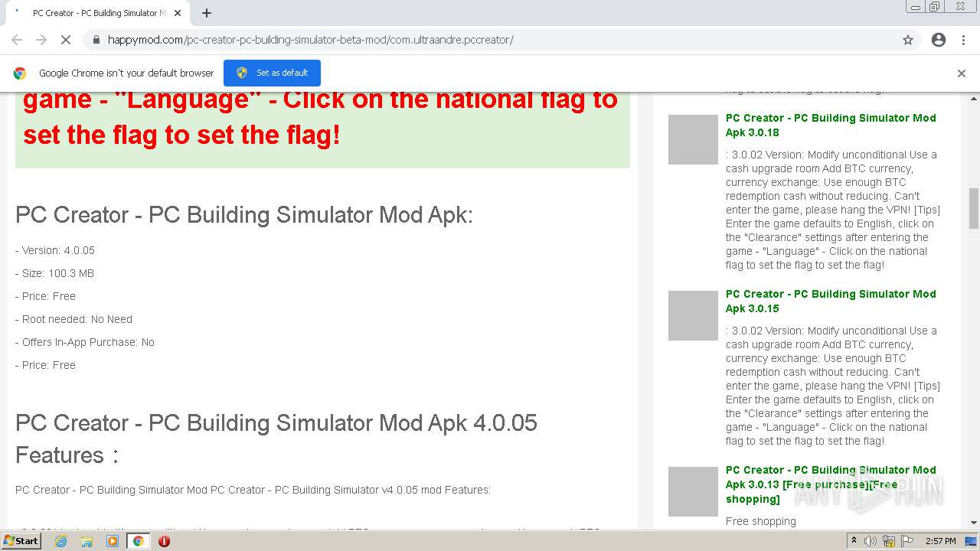This screenshot has width=980, height=551.
Task: Go back to the previous page
Action: 17,40
